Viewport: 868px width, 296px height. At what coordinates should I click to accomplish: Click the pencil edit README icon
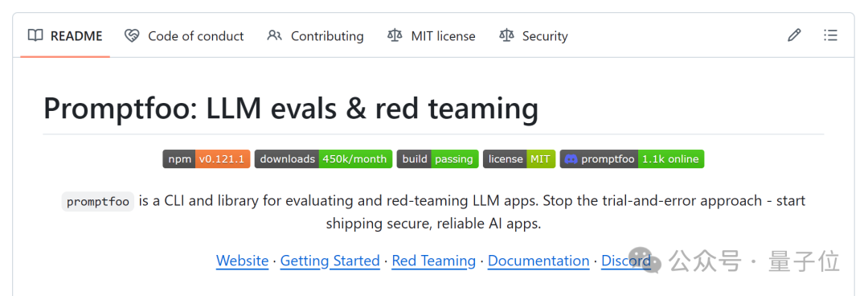click(794, 36)
